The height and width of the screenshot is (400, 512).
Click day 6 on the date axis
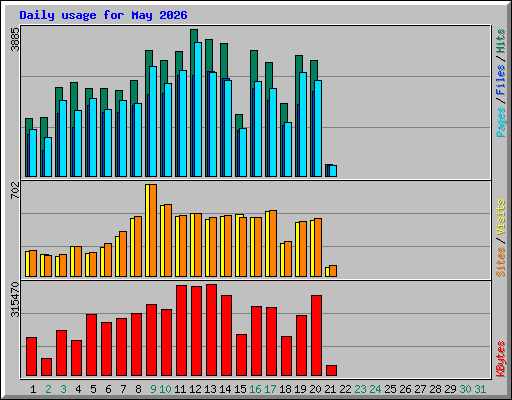tap(108, 389)
